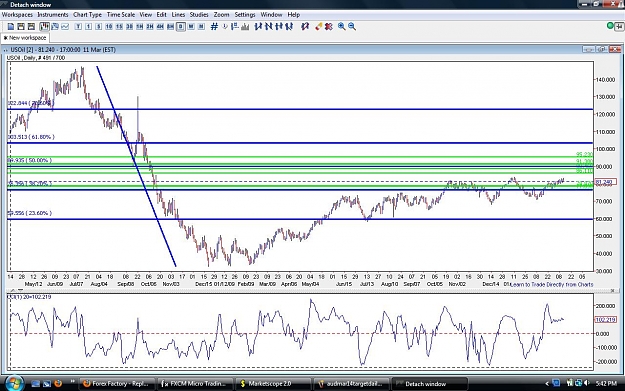Click the second toolbar save-workspace icon
This screenshot has width=625, height=391.
click(x=21, y=27)
